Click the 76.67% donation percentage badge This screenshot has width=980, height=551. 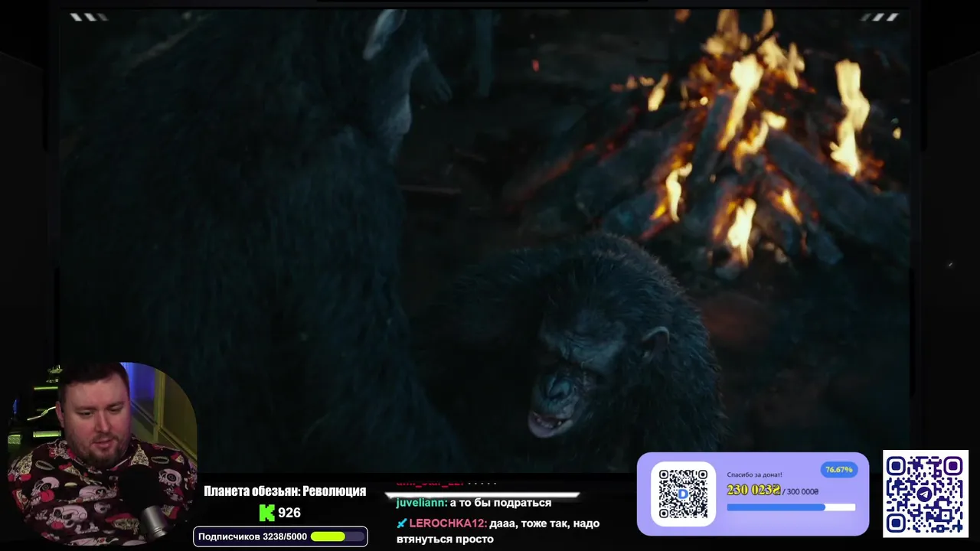coord(839,470)
